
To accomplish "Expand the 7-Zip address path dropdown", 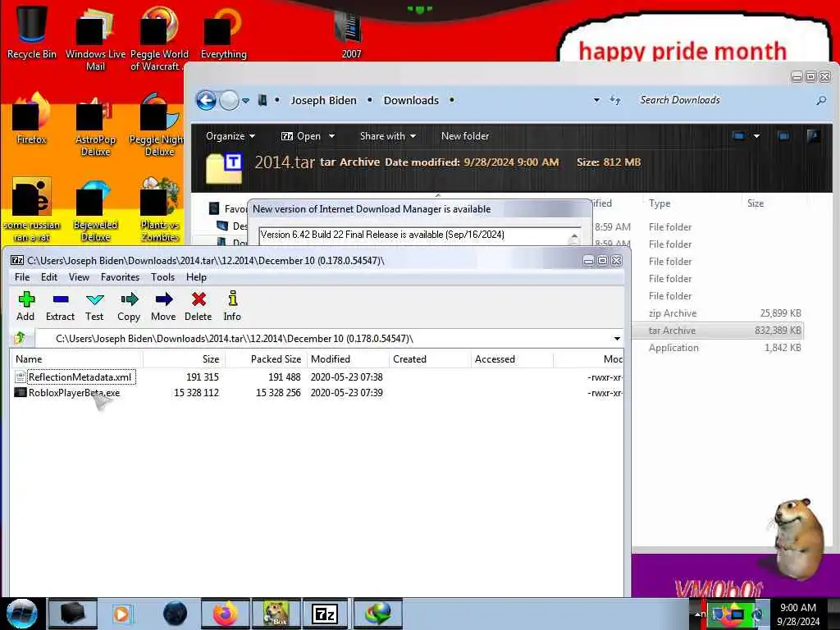I will (617, 339).
